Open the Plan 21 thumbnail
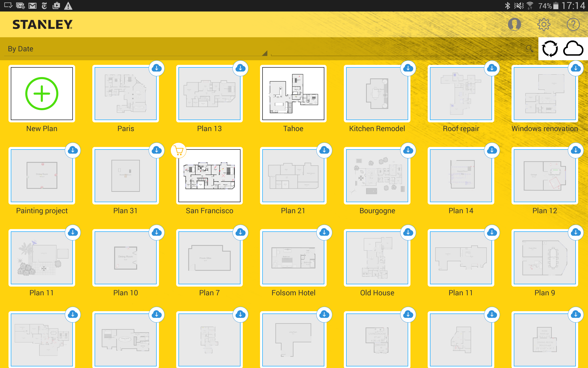The image size is (588, 368). point(293,176)
